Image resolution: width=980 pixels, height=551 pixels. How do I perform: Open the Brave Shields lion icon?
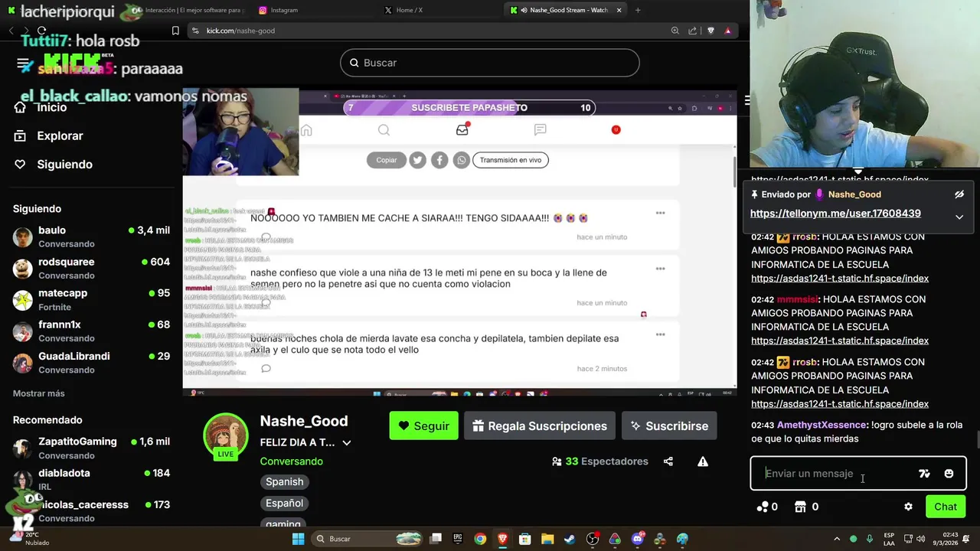click(x=710, y=31)
